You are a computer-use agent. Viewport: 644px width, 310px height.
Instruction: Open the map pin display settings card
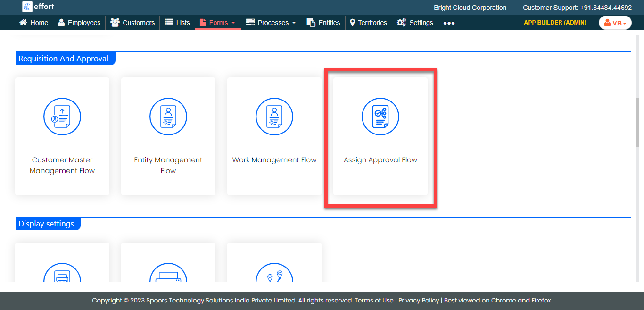click(x=274, y=273)
